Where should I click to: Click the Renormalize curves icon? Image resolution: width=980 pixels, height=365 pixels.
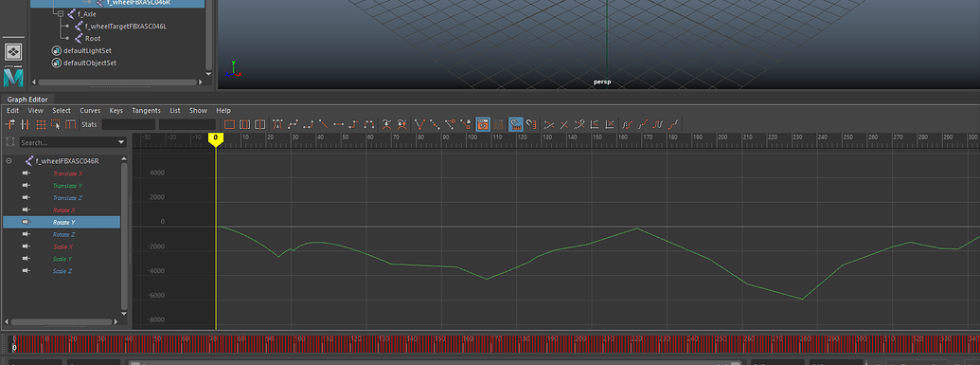click(x=579, y=124)
